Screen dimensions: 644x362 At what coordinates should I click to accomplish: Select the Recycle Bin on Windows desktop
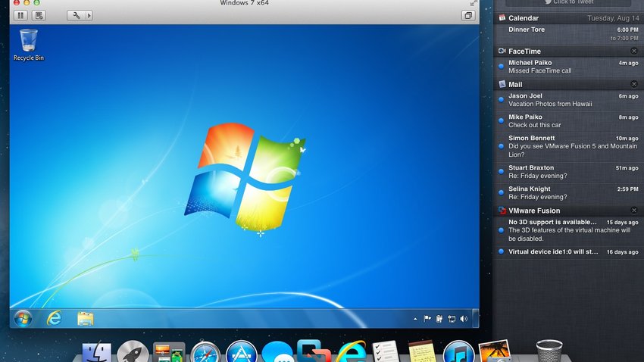pos(28,45)
